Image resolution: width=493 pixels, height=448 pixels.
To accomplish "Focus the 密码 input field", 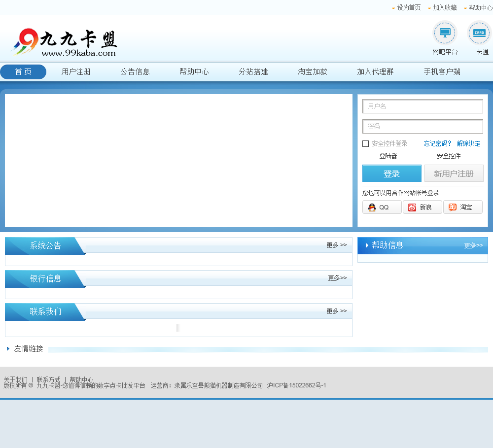I will 423,126.
